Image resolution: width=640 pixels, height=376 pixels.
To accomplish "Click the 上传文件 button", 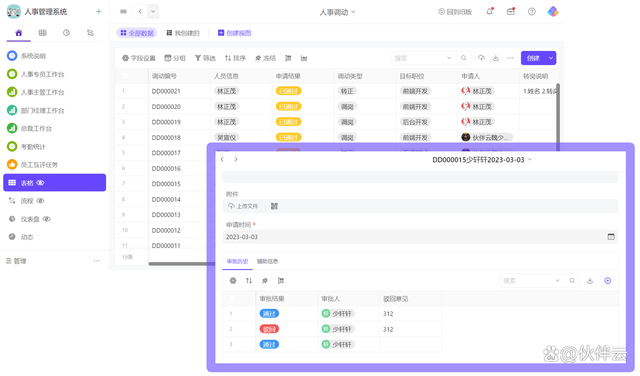I will point(243,206).
